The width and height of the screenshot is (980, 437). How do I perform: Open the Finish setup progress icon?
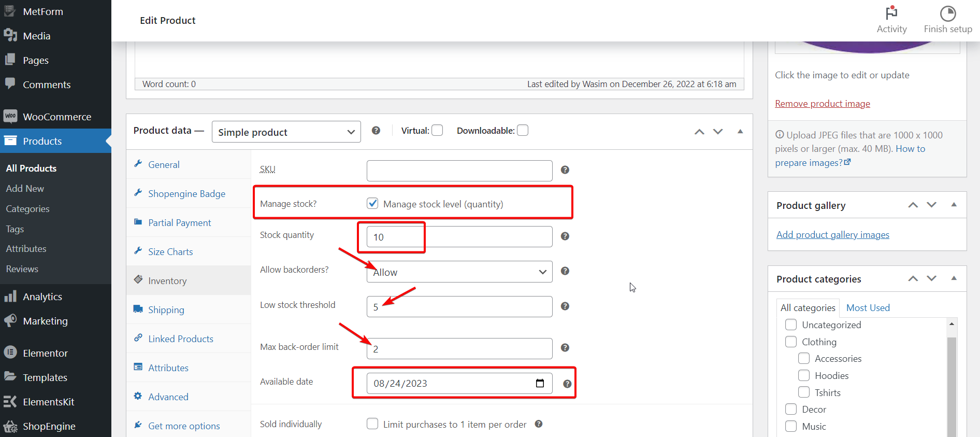pos(947,13)
